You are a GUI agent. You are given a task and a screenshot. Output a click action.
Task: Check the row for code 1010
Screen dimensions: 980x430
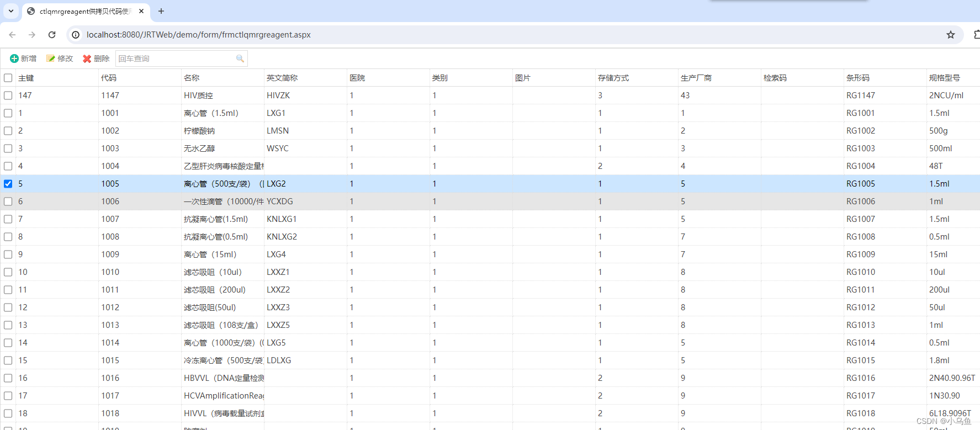8,272
